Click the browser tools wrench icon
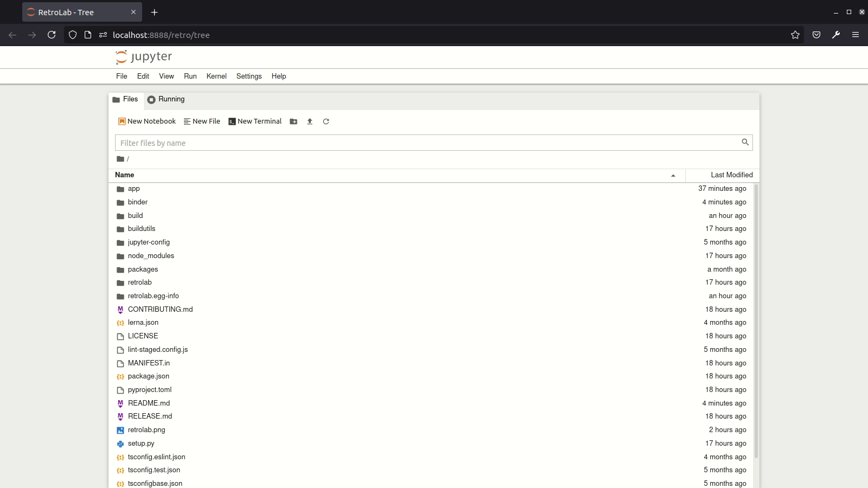The height and width of the screenshot is (488, 868). coord(836,35)
